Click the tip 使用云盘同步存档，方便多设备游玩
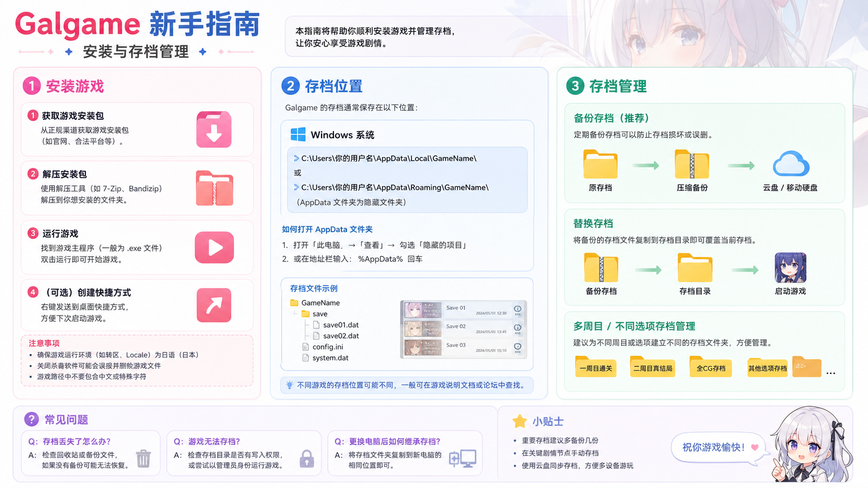 click(577, 465)
